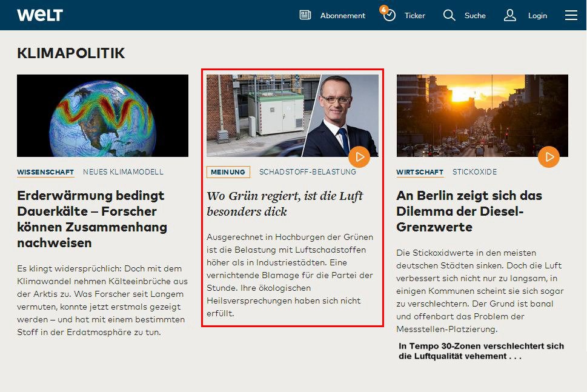
Task: Click teaser text starting Es klingt widersprüchlich
Action: click(102, 301)
